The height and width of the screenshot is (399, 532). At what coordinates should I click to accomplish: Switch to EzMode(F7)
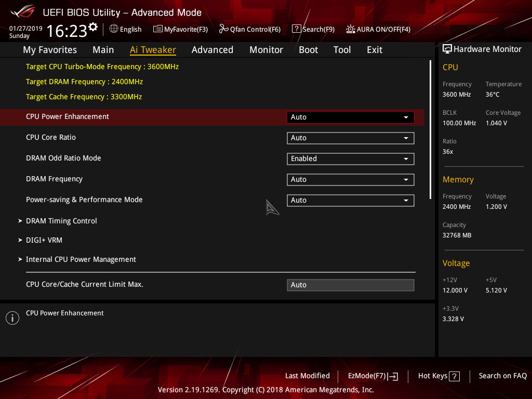[373, 376]
